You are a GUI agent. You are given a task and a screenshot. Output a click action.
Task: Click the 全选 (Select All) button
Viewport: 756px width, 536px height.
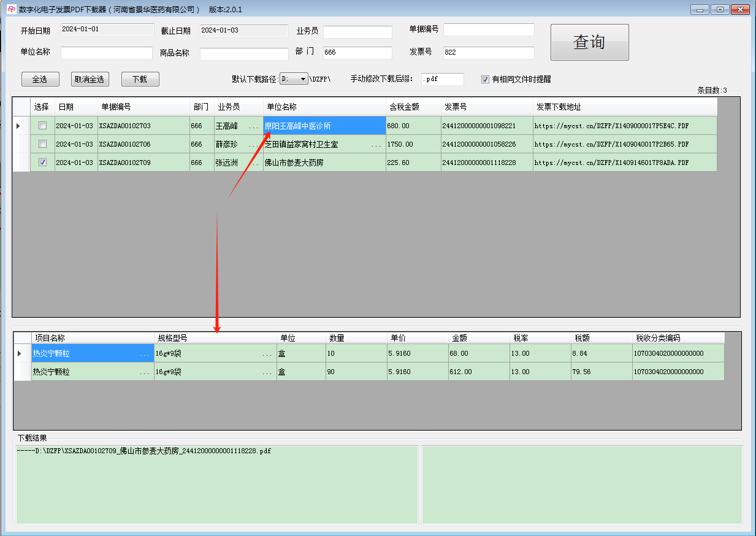pyautogui.click(x=40, y=78)
